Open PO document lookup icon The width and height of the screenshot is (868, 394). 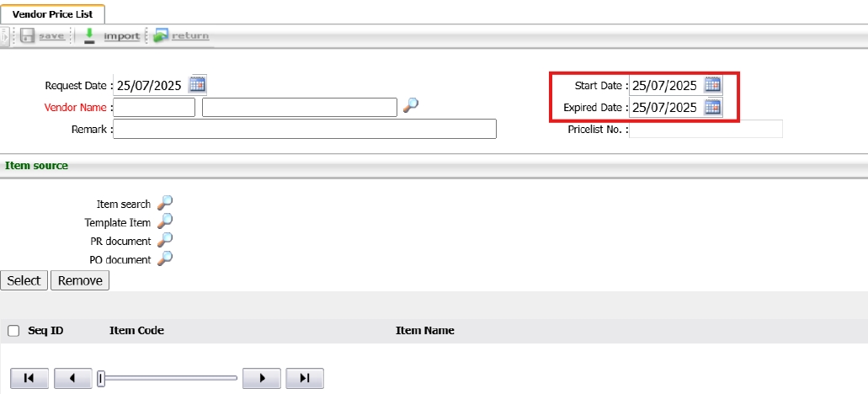point(165,258)
